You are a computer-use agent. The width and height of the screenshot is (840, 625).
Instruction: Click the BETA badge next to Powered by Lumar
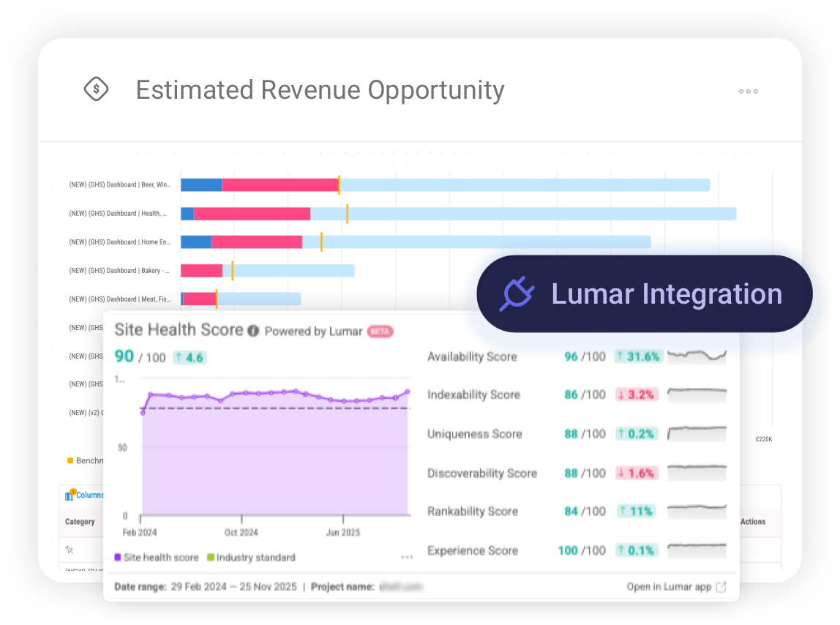pyautogui.click(x=380, y=331)
